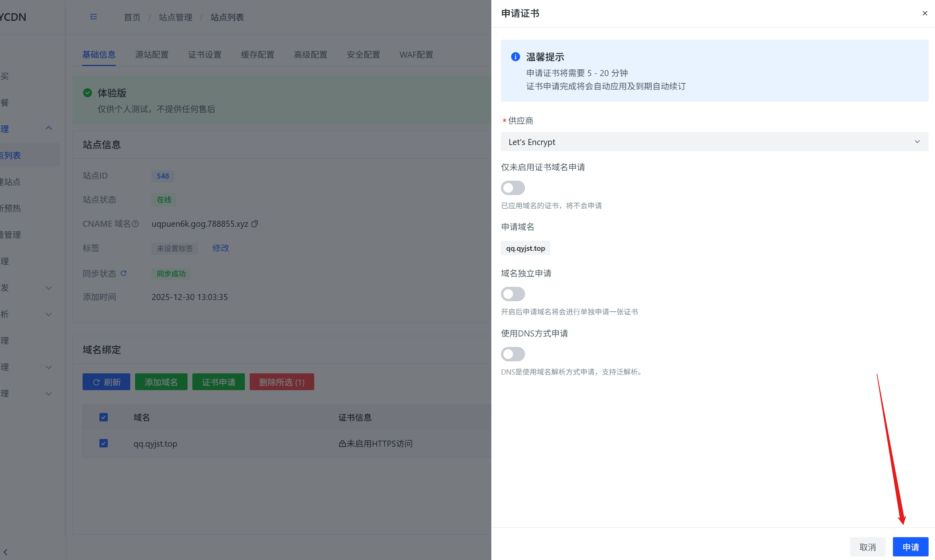Click the 取消 button
935x560 pixels.
pos(867,547)
